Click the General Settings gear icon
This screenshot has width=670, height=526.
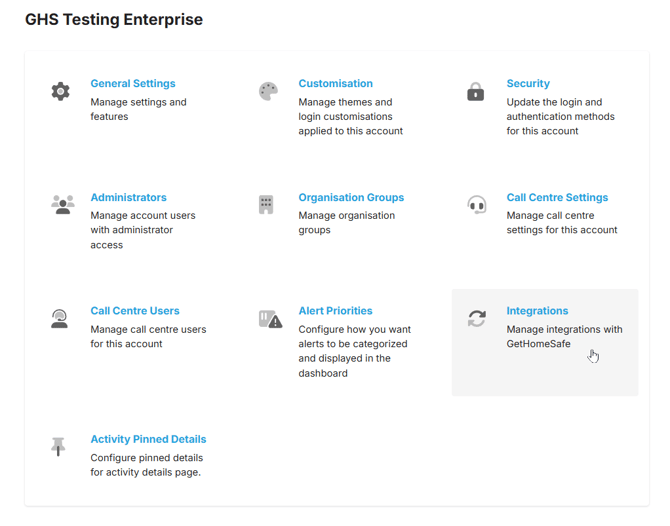(x=61, y=91)
